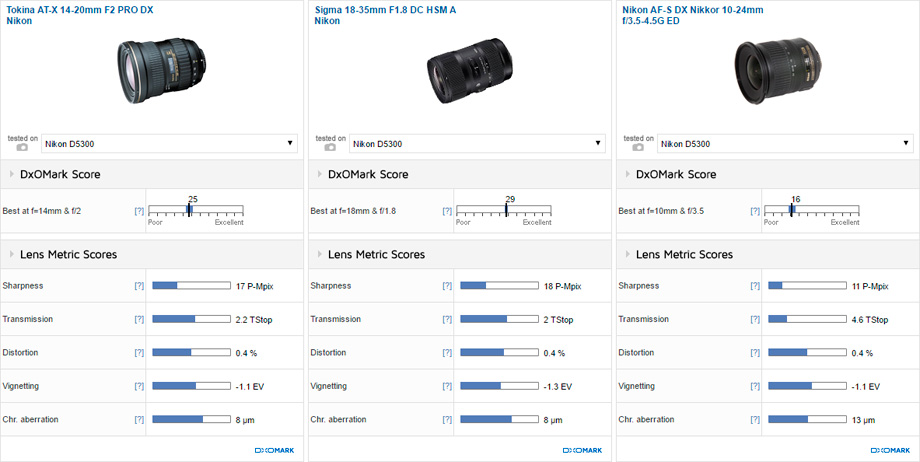The width and height of the screenshot is (920, 462).
Task: Click the help icon beside Nikon Vignetting
Action: [755, 387]
